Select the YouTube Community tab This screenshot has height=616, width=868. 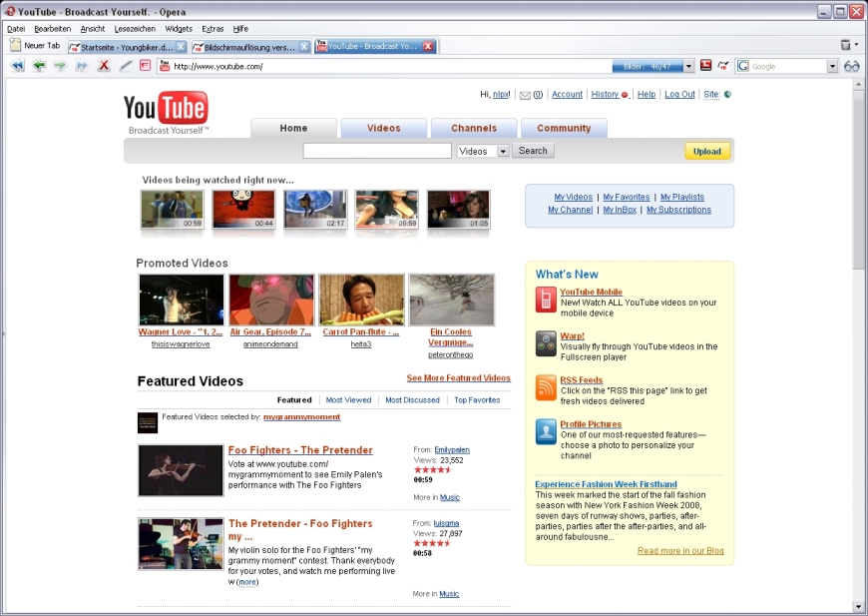click(x=564, y=128)
